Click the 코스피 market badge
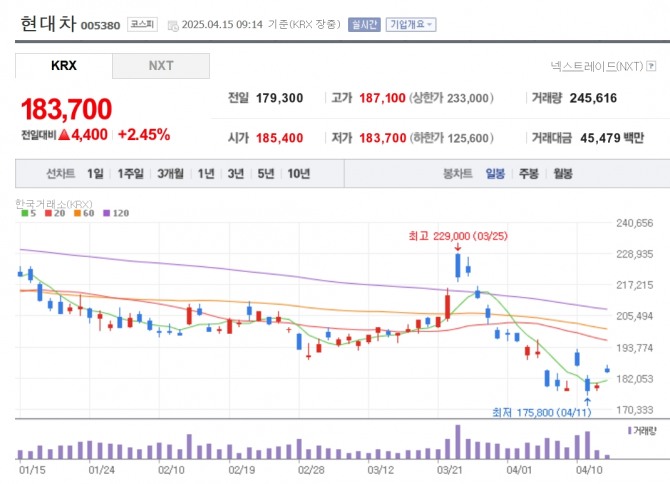Screen dimensions: 670x484 [x=142, y=24]
